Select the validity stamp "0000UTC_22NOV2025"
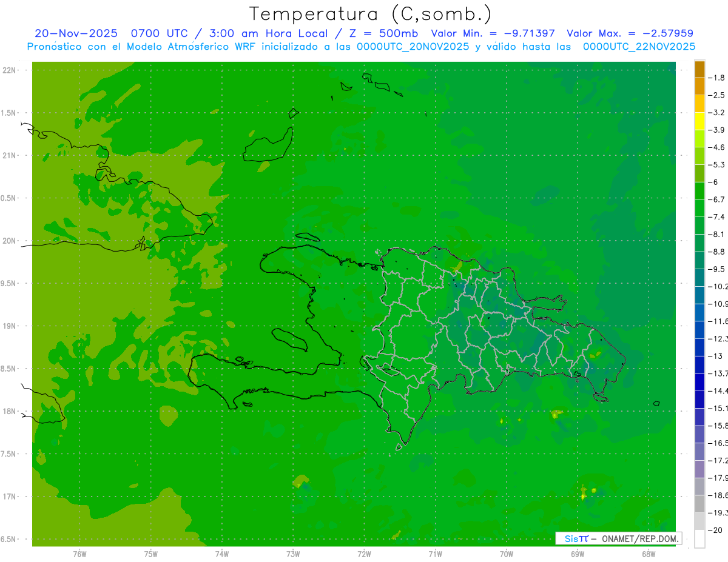Screen dimensions: 728x562 coord(639,47)
